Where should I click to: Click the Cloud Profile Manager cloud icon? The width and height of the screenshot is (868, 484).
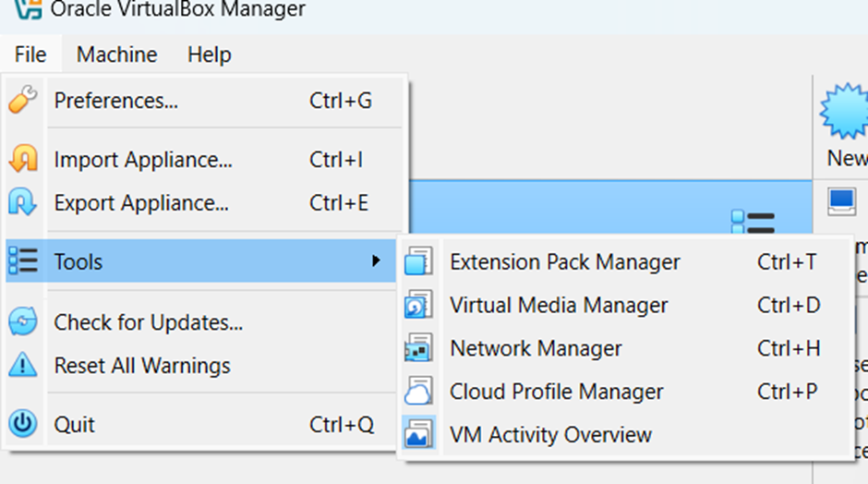click(x=418, y=391)
